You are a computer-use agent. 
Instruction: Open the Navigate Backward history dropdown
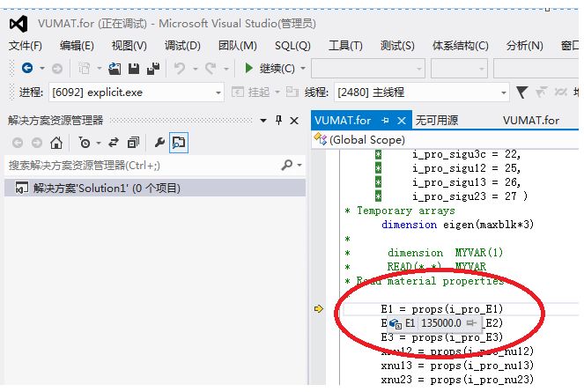point(42,68)
